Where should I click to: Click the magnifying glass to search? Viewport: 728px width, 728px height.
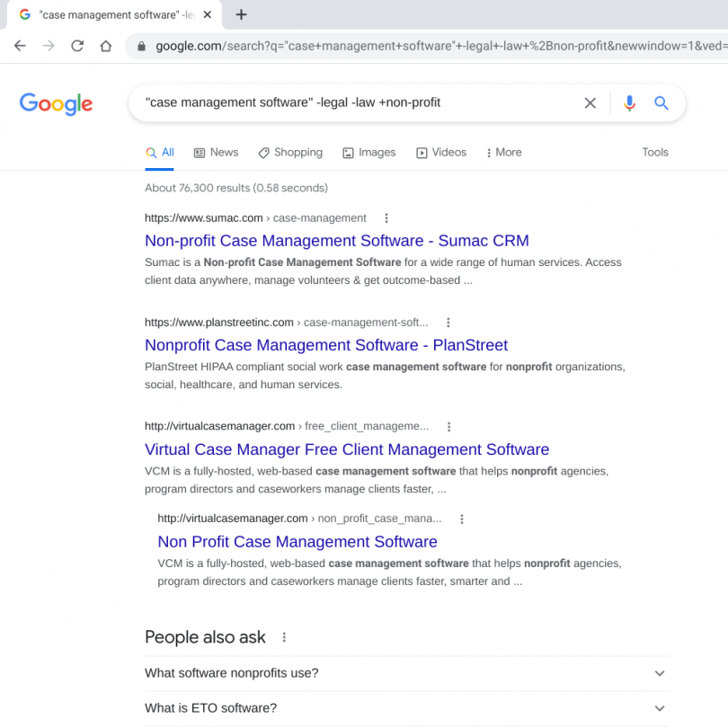[662, 102]
